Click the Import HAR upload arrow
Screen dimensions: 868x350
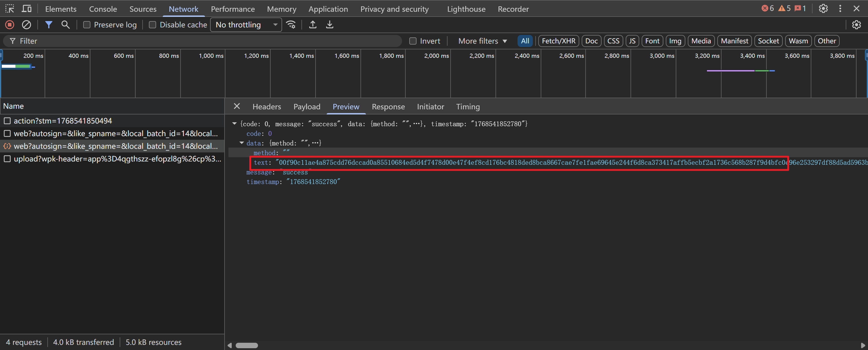(313, 25)
